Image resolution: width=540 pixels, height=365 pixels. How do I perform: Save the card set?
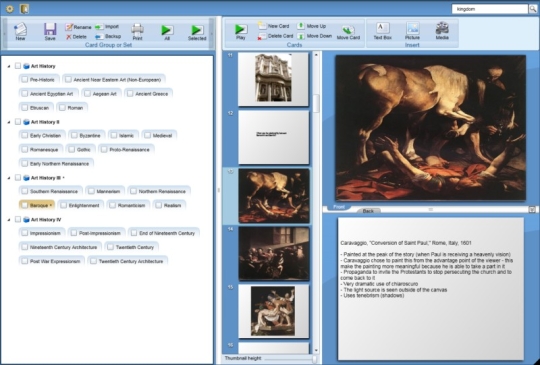point(50,31)
